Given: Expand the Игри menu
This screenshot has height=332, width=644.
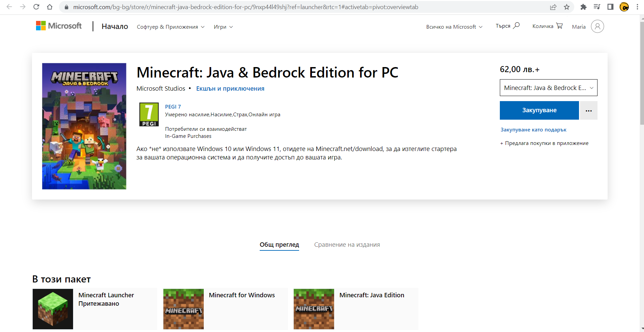Looking at the screenshot, I should [x=223, y=27].
